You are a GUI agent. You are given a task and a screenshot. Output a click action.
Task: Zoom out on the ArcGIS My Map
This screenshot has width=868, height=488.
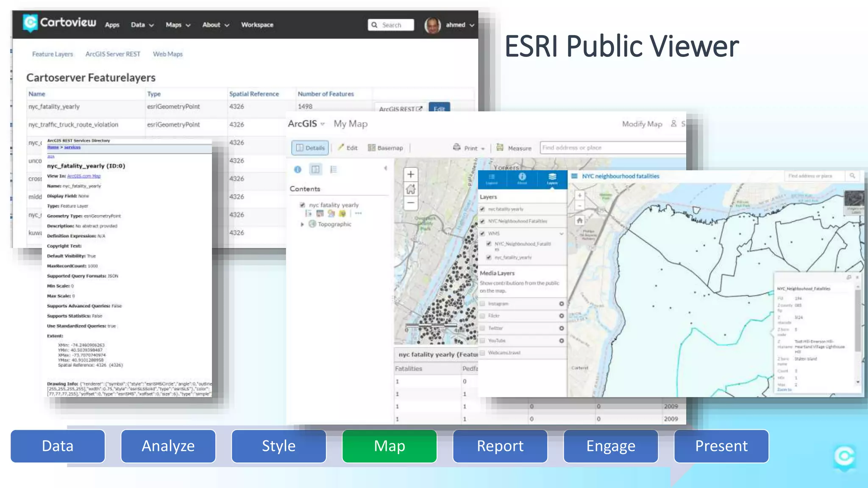[x=410, y=203]
